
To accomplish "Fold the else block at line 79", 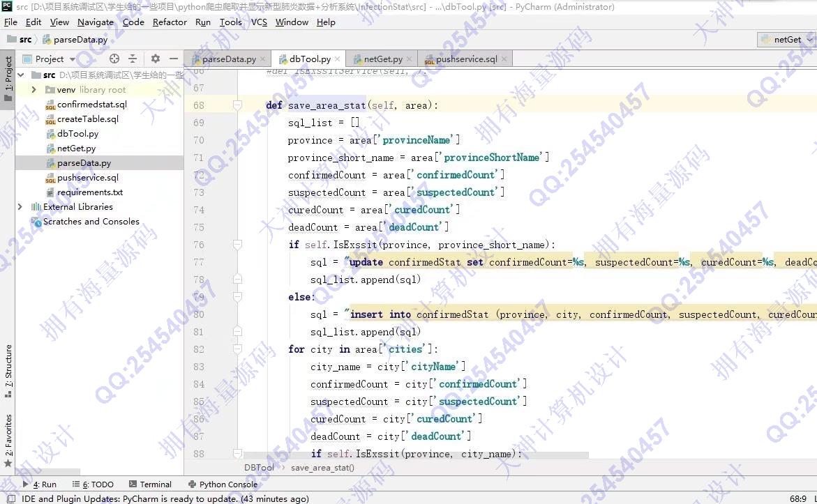I will (x=237, y=297).
